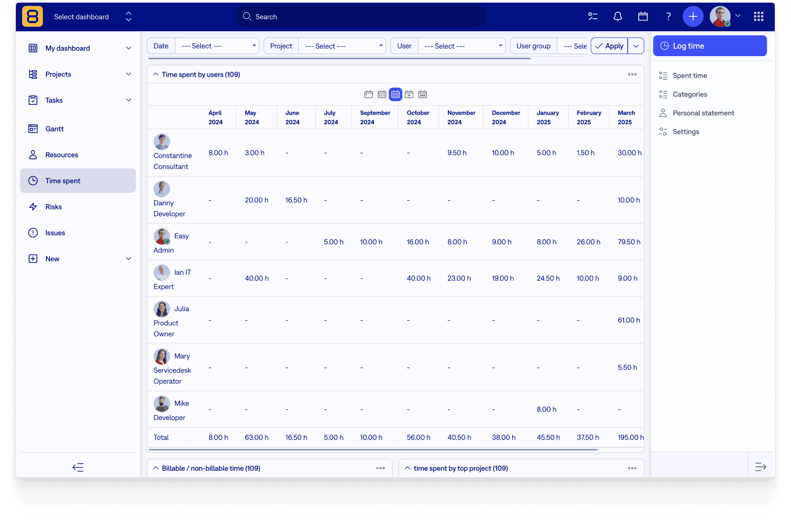
Task: Open the nine-dot apps grid menu
Action: pyautogui.click(x=759, y=17)
